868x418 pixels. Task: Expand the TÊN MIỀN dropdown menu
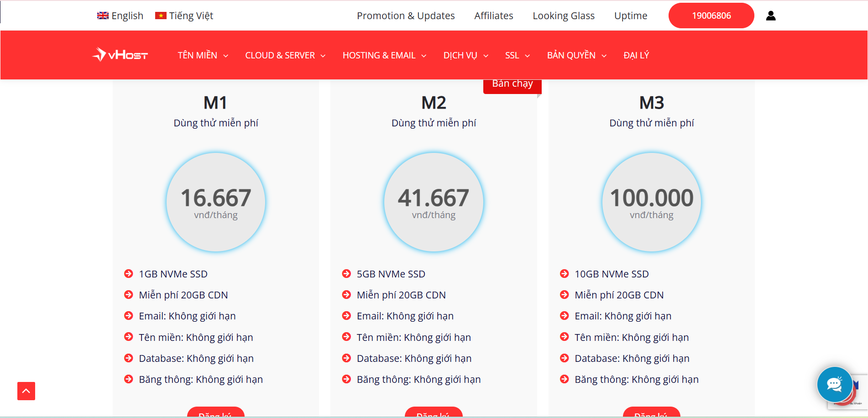[203, 55]
